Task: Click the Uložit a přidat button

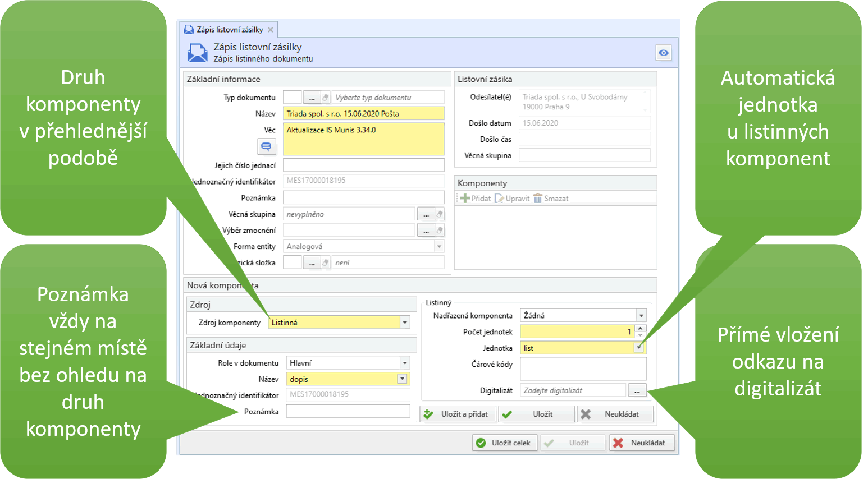Action: 458,414
